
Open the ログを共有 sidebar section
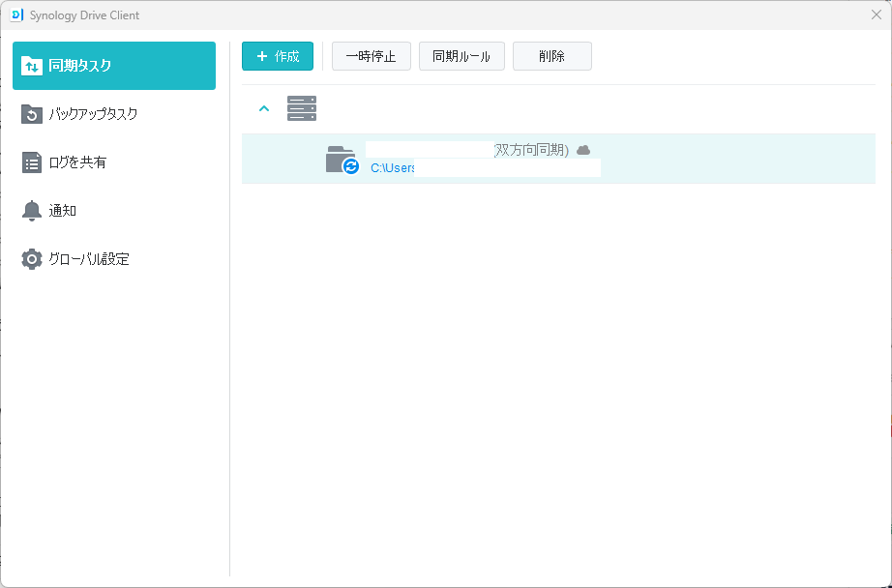click(114, 162)
